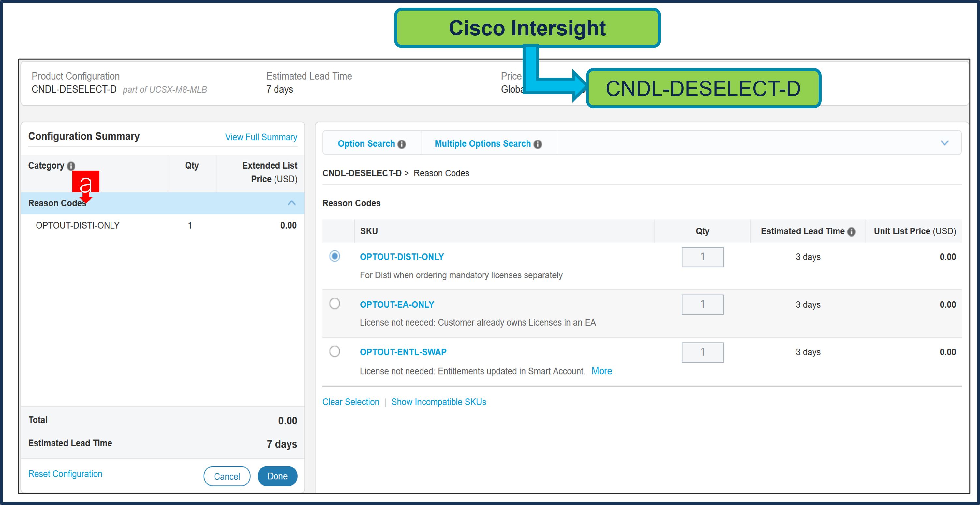Click the CNDL-DESELECT-D breadcrumb link
980x505 pixels.
[362, 173]
